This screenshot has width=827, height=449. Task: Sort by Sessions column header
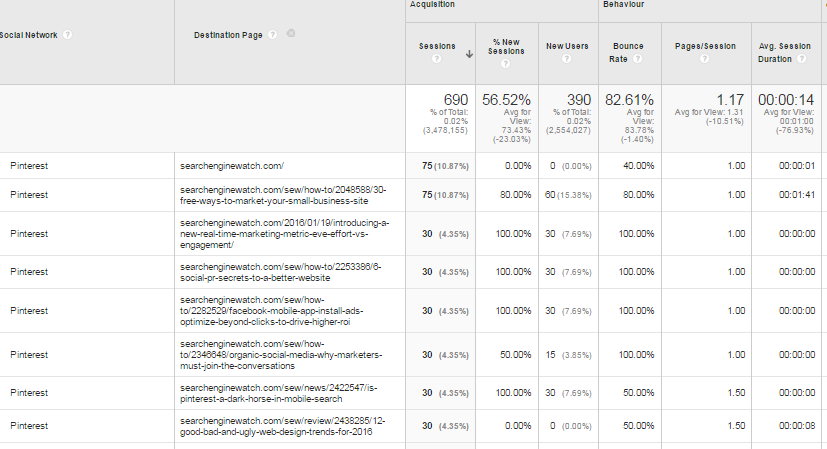point(437,46)
